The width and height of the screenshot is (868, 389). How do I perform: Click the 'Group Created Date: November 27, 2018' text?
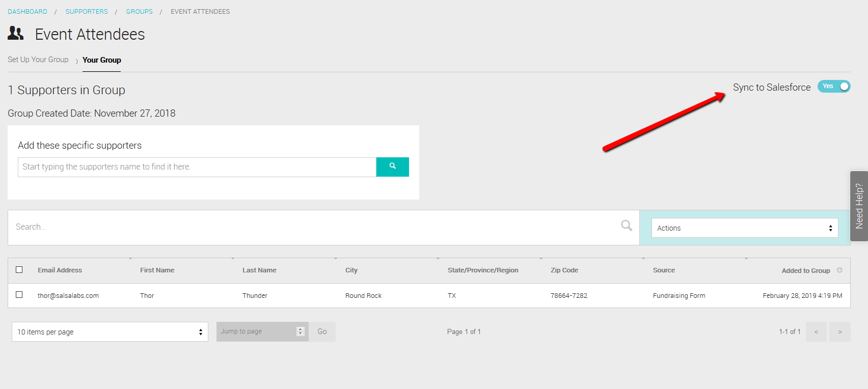92,114
